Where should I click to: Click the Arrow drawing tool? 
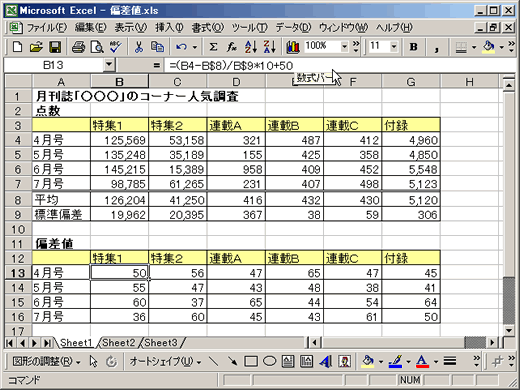pos(232,361)
